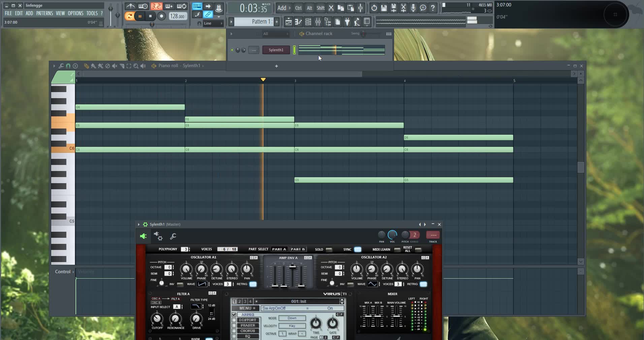This screenshot has height=340, width=644.
Task: Add a channel with the plus button
Action: tap(277, 66)
